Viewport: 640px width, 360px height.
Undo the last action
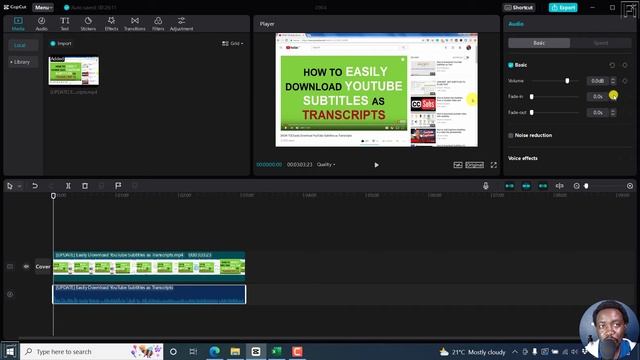(35, 186)
